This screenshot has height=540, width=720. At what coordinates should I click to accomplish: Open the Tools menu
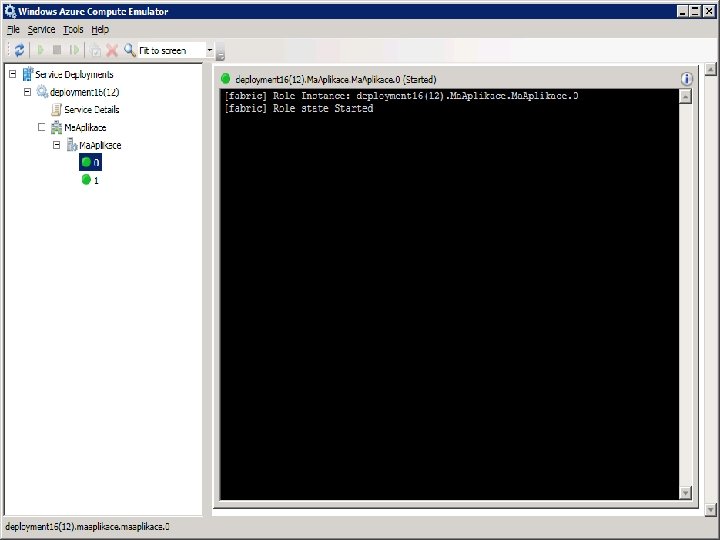[73, 29]
